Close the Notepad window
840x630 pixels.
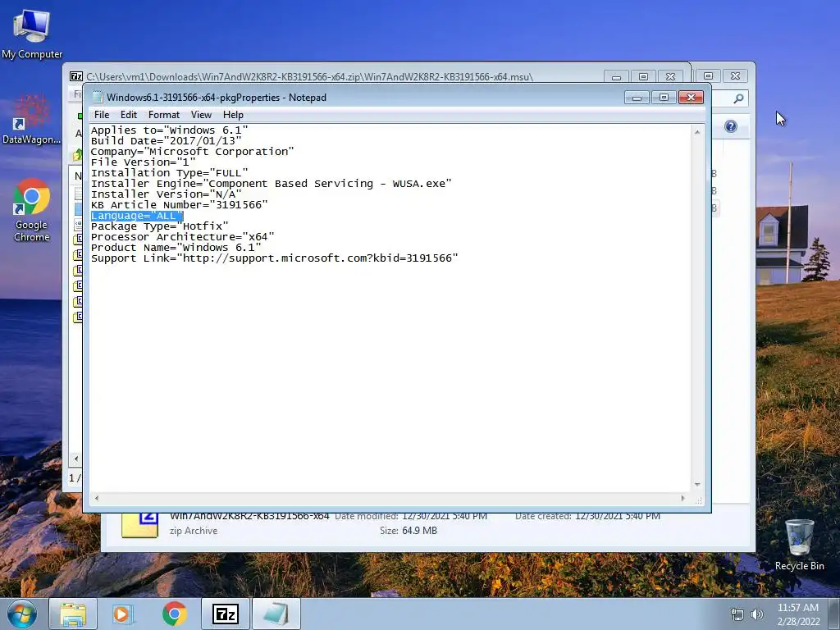[x=691, y=98]
